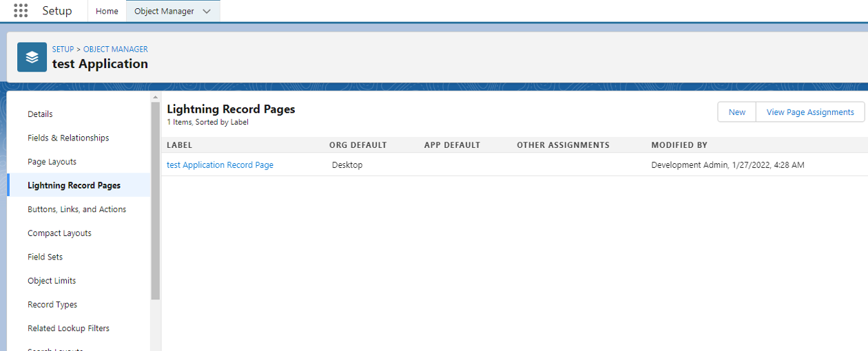Viewport: 868px width, 351px height.
Task: Click the New button
Action: pyautogui.click(x=736, y=112)
